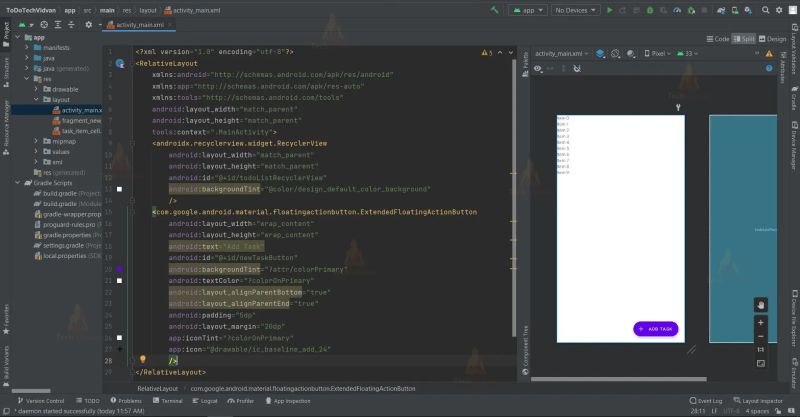Toggle the Resource Manager tool window
Screen dimensions: 800x417
tap(6, 127)
